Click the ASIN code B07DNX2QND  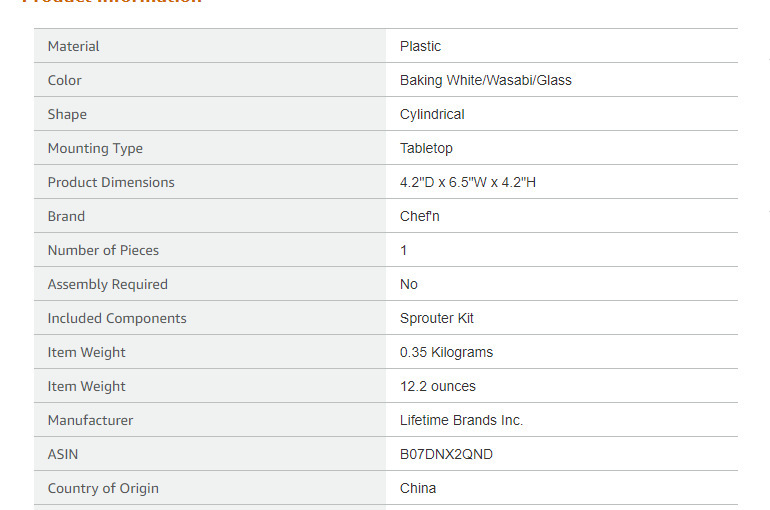tap(446, 454)
